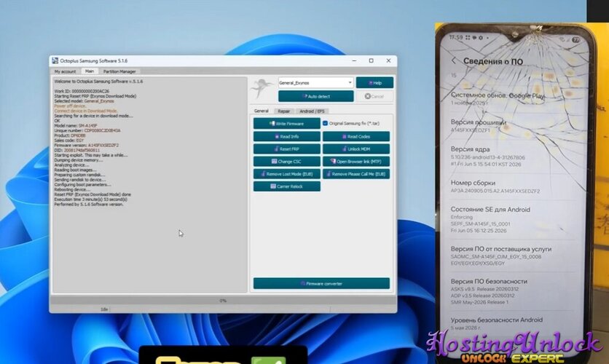The height and width of the screenshot is (364, 609).
Task: Click the 0% progress bar
Action: (x=223, y=301)
